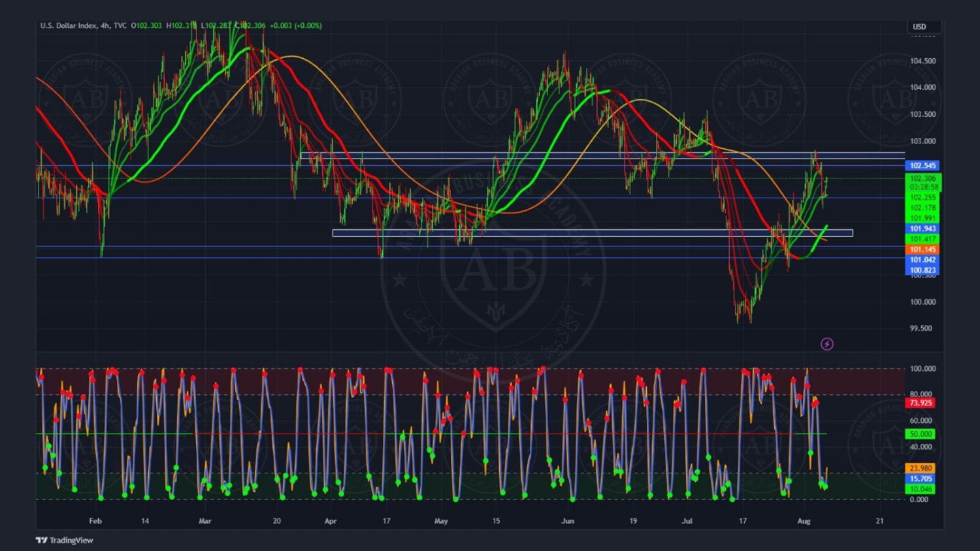Click the 104.000 price scale value
Image resolution: width=980 pixels, height=551 pixels.
923,87
